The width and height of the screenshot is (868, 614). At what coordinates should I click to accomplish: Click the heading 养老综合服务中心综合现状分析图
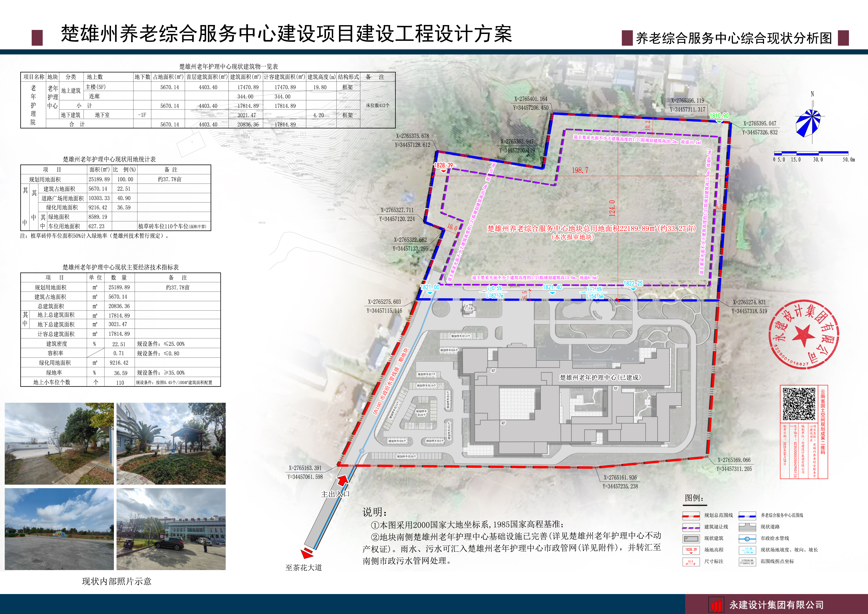(734, 38)
